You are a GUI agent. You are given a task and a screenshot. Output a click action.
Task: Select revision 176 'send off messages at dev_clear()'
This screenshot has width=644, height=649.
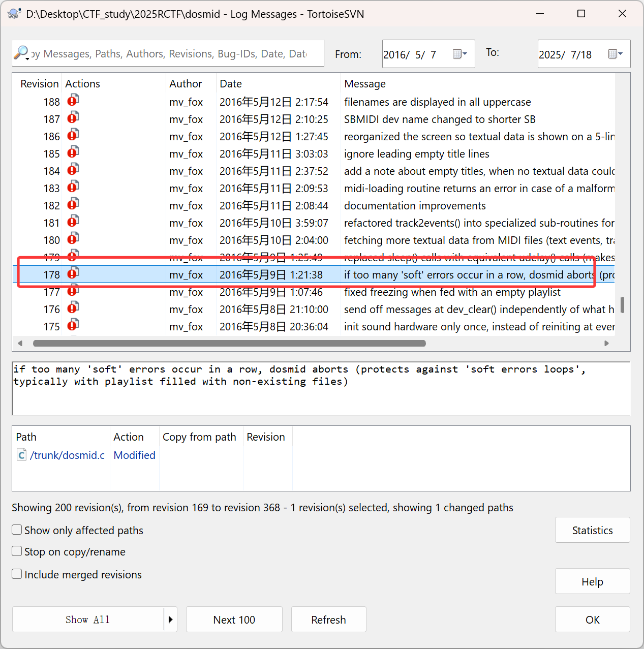click(314, 310)
